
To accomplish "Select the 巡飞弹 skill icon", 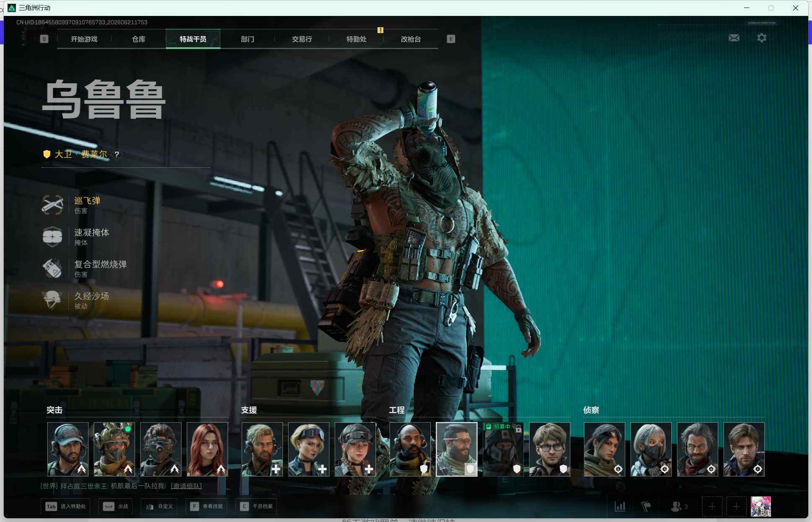I will pos(52,205).
